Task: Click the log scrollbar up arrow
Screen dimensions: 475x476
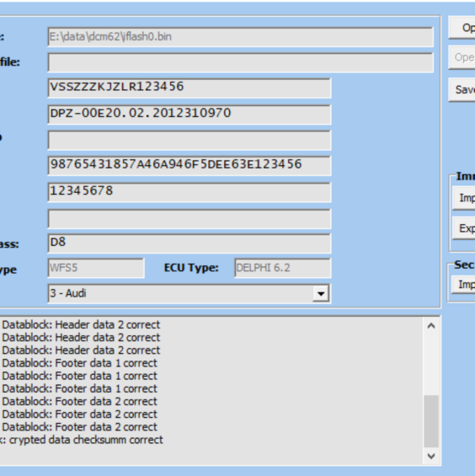Action: pyautogui.click(x=431, y=326)
